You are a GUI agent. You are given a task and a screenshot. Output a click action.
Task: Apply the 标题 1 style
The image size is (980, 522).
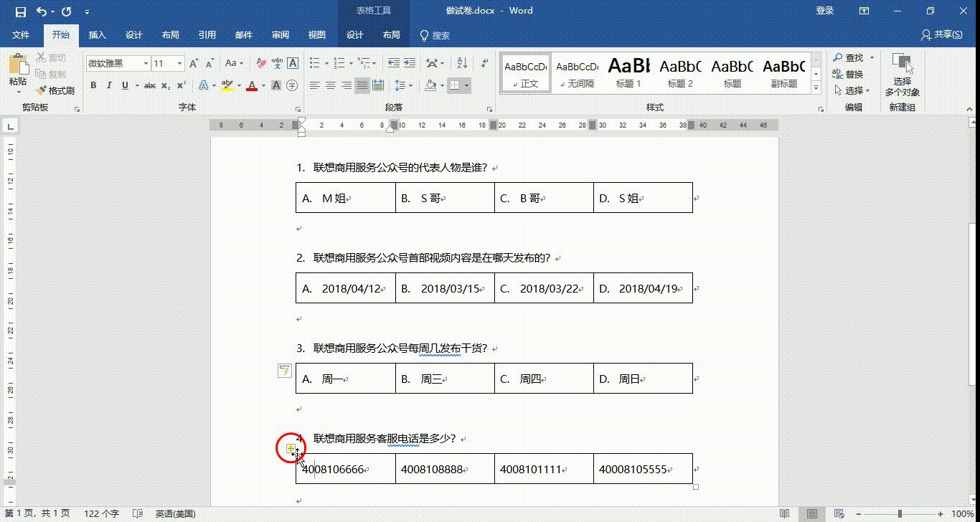(628, 72)
